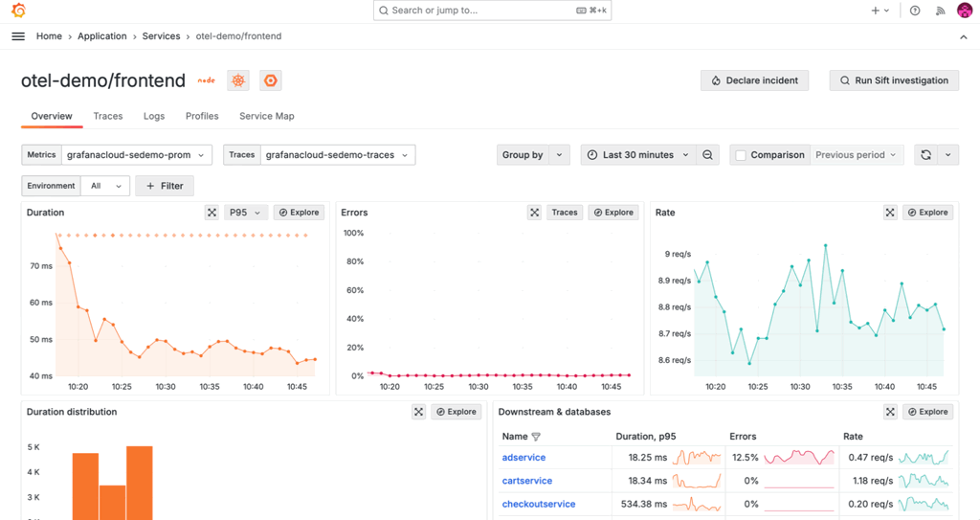Open the Metrics data source dropdown
Viewport: 980px width, 520px height.
coord(136,155)
